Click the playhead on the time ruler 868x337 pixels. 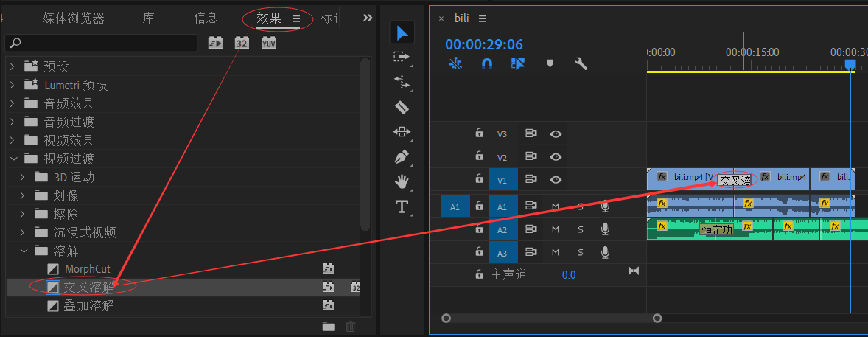tap(850, 65)
